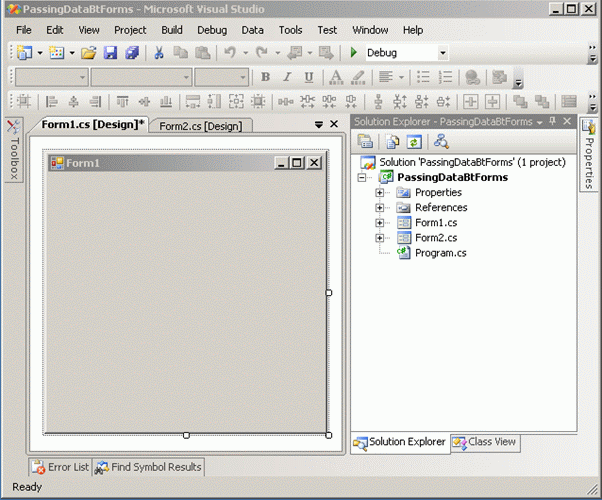This screenshot has height=500, width=602.
Task: Save the current file with the disk icon
Action: (110, 53)
